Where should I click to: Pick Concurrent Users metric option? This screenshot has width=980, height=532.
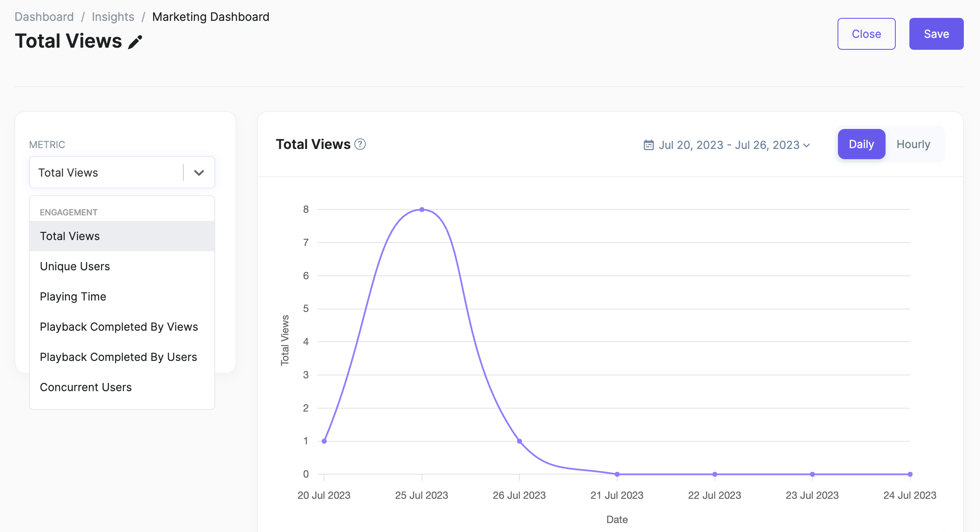tap(86, 387)
